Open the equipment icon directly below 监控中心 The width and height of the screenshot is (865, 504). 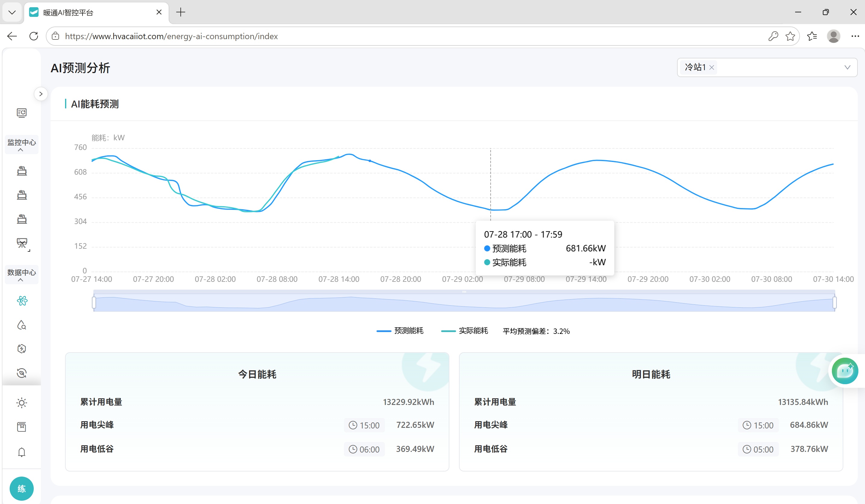(x=22, y=171)
